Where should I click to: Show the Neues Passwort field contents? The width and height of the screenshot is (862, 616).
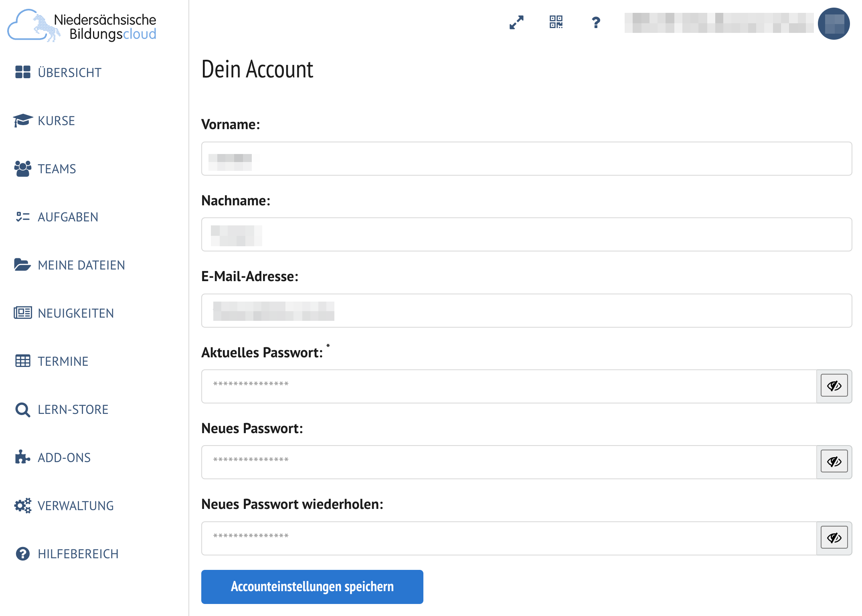coord(834,462)
